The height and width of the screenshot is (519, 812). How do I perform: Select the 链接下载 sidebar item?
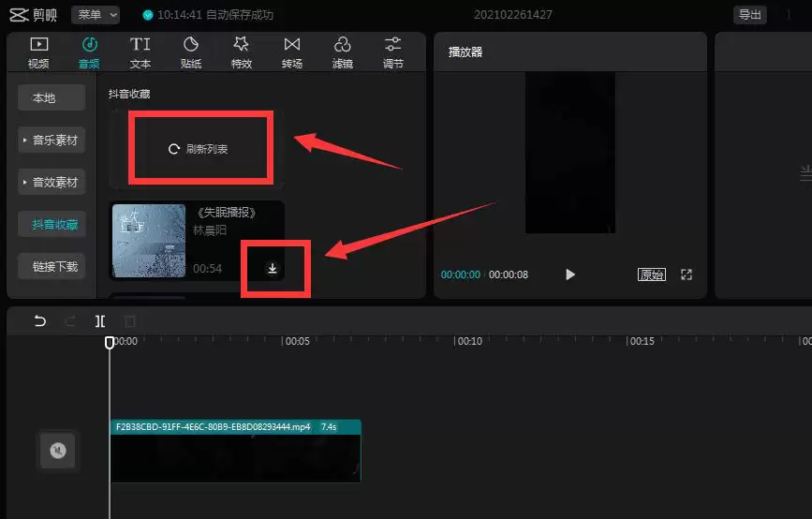pos(54,267)
